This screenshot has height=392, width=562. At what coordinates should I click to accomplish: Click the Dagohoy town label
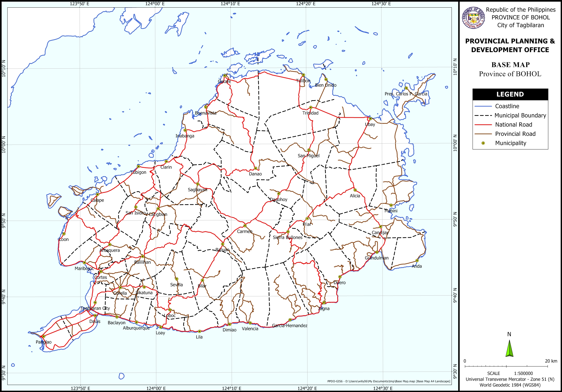coord(278,200)
